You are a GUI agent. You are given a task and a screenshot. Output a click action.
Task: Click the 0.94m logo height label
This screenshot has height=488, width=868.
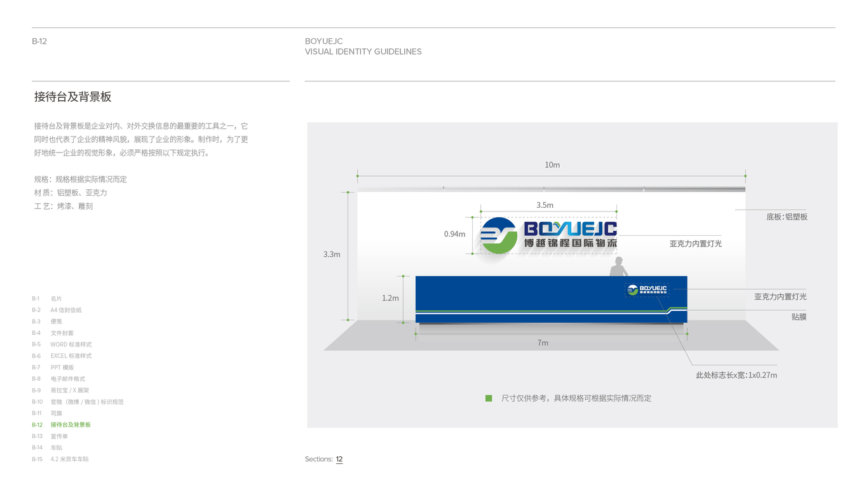pos(454,234)
